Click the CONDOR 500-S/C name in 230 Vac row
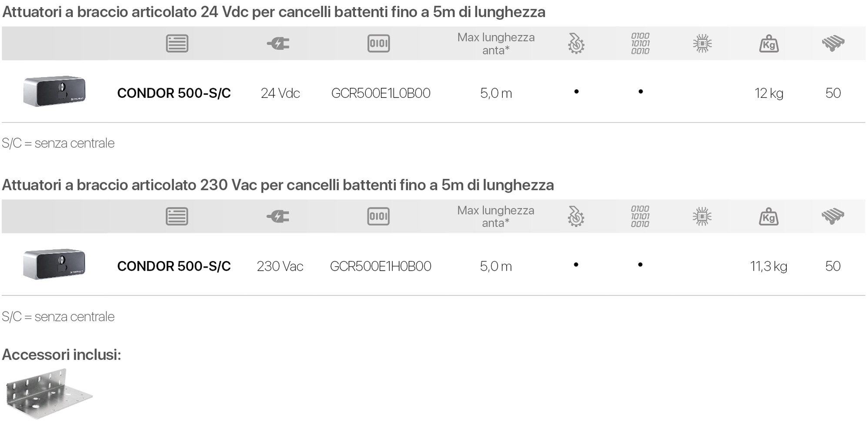 tap(174, 266)
